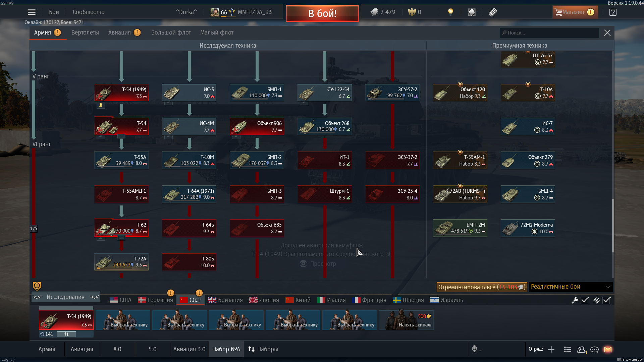Select premium Объект 279 card
This screenshot has height=362, width=644.
[528, 160]
